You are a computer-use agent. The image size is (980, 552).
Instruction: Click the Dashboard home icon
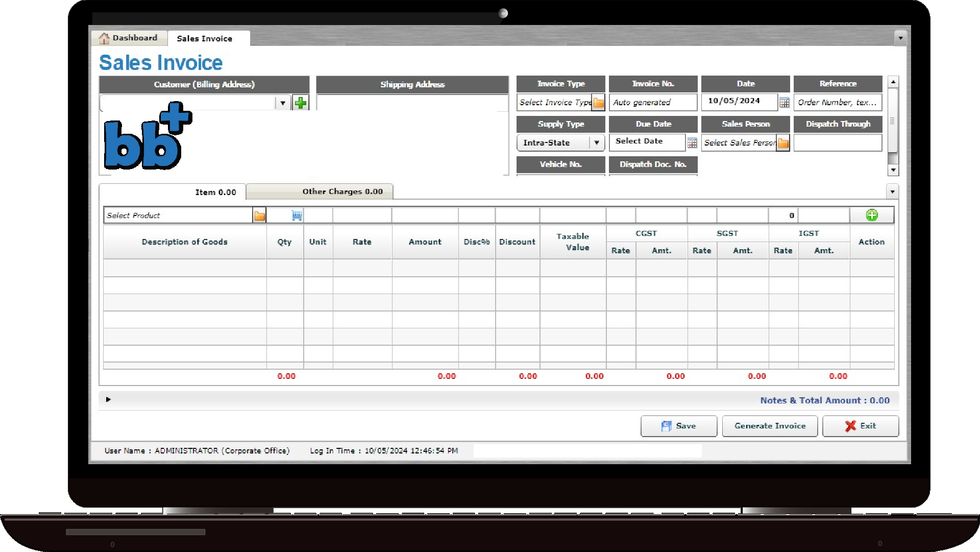(x=105, y=38)
